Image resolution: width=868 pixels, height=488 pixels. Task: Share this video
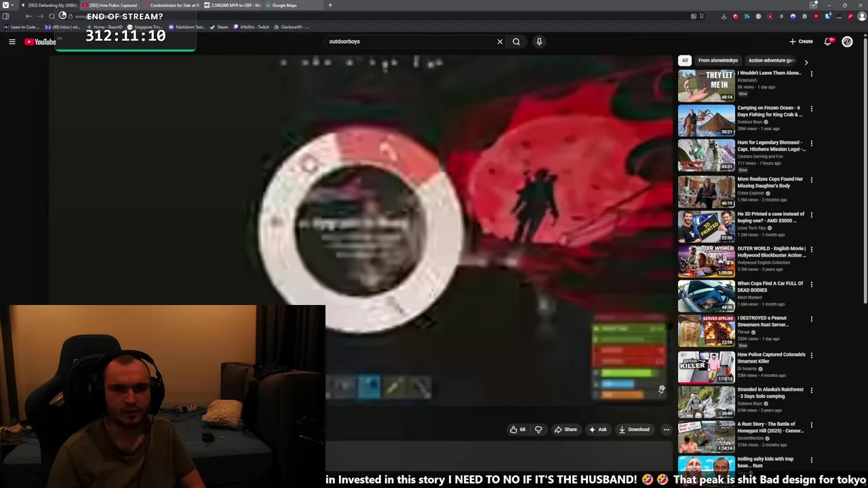pyautogui.click(x=566, y=429)
